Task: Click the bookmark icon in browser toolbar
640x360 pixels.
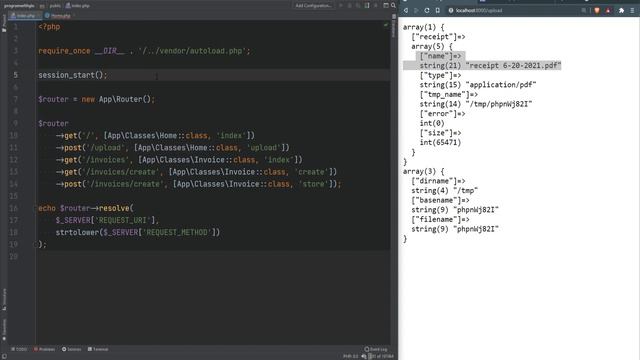Action: click(438, 10)
